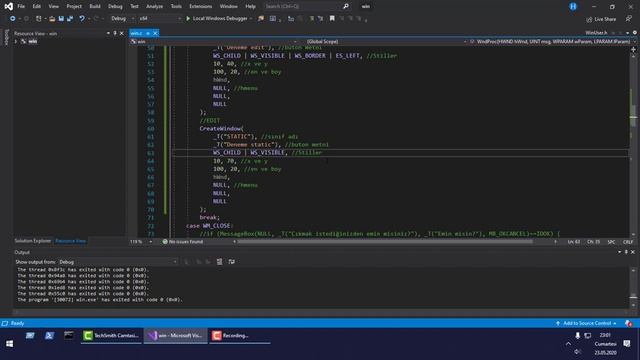Open the Windows Start menu
The image size is (640, 360).
click(9, 344)
